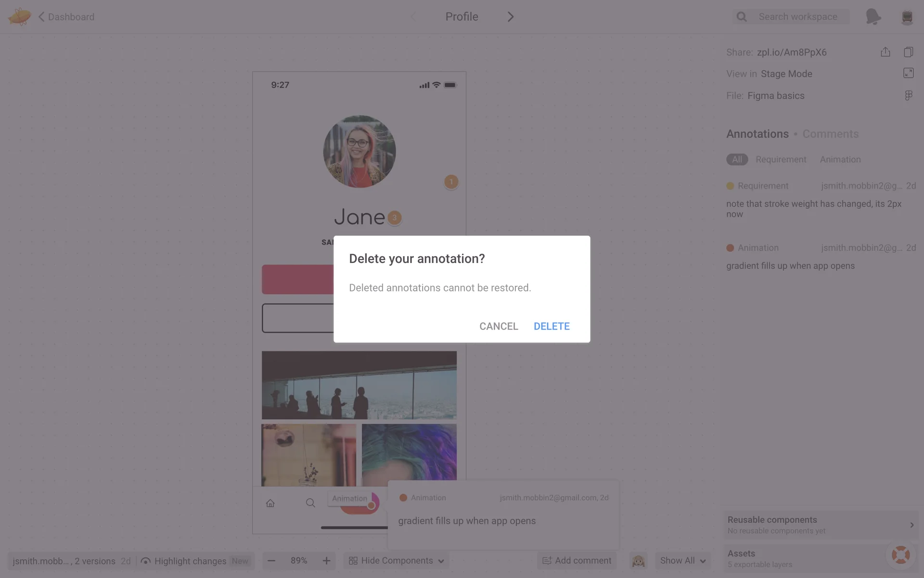
Task: Click the Search workspace field
Action: click(797, 17)
